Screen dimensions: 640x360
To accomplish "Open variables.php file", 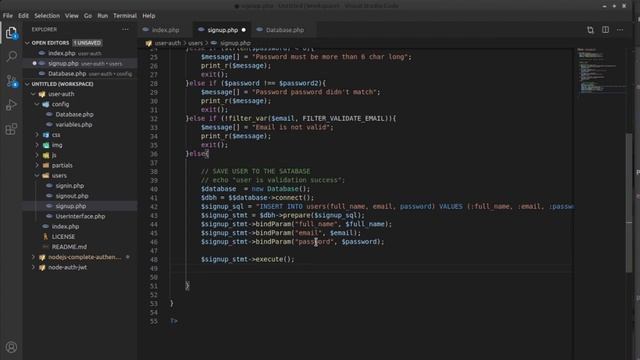I will coord(80,124).
